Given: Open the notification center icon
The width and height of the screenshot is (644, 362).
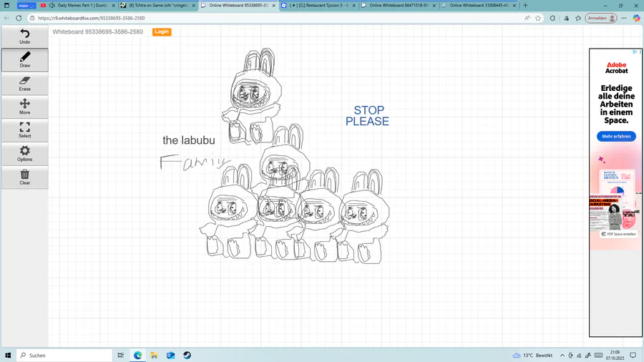Looking at the screenshot, I should tap(633, 356).
